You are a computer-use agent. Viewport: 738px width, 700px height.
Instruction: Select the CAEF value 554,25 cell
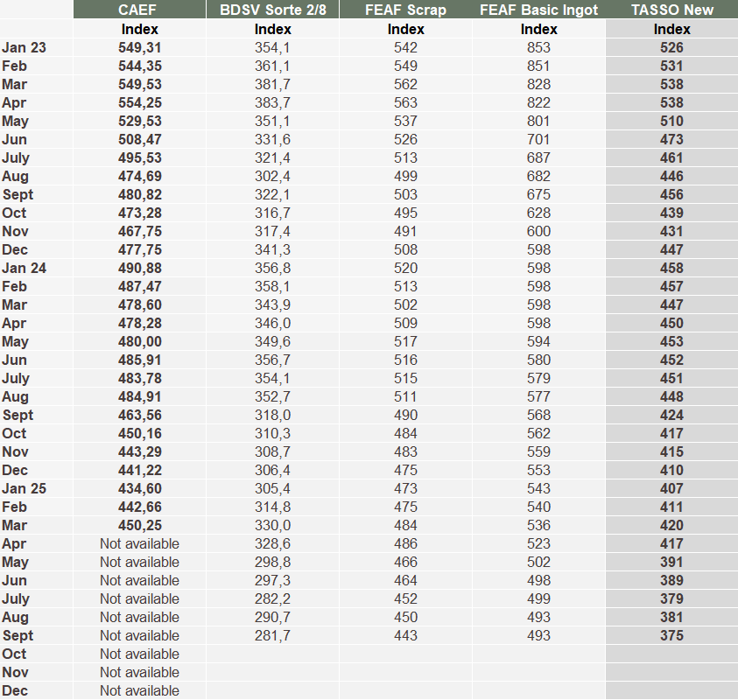(x=139, y=102)
